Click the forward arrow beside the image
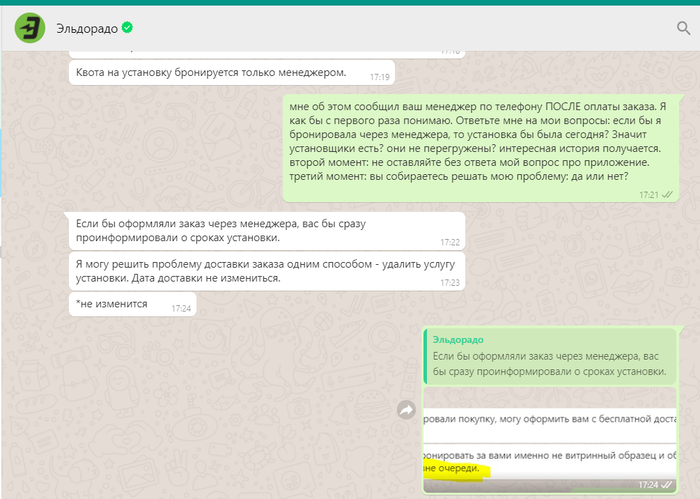The height and width of the screenshot is (499, 700). pos(406,410)
